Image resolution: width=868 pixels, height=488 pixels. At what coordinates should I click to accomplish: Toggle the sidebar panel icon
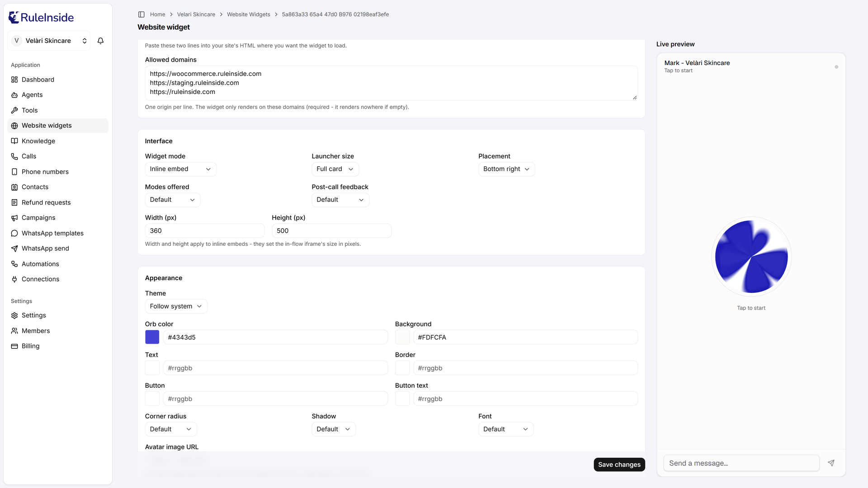[x=141, y=14]
